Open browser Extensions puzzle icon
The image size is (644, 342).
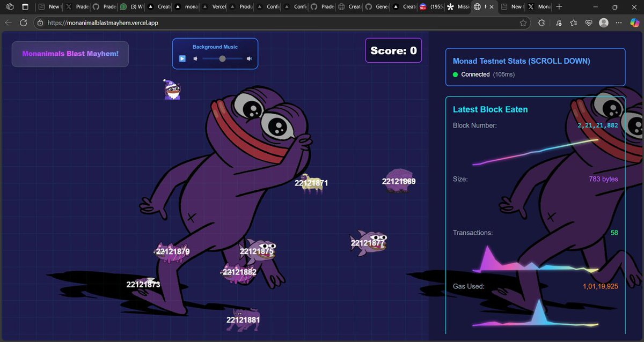541,23
